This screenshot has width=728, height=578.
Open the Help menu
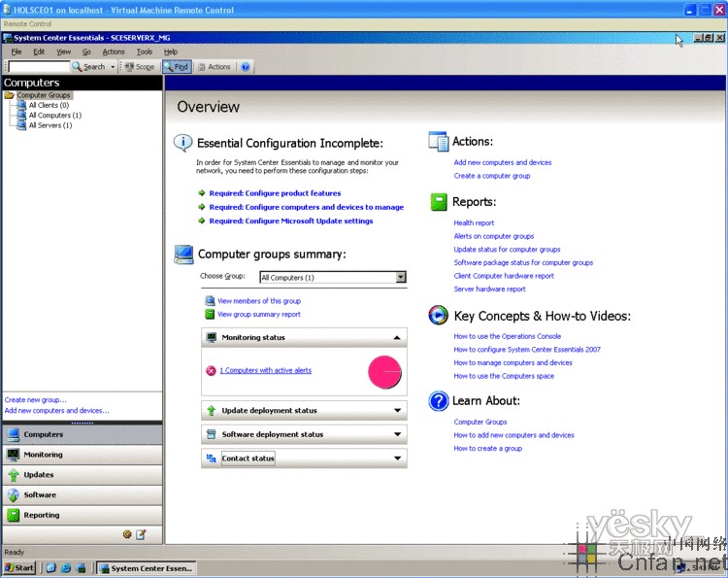click(x=171, y=52)
